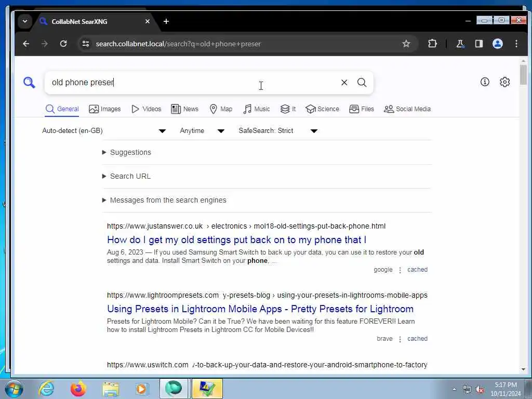Click the scrollbar down arrow
Image resolution: width=532 pixels, height=399 pixels.
pos(523,369)
